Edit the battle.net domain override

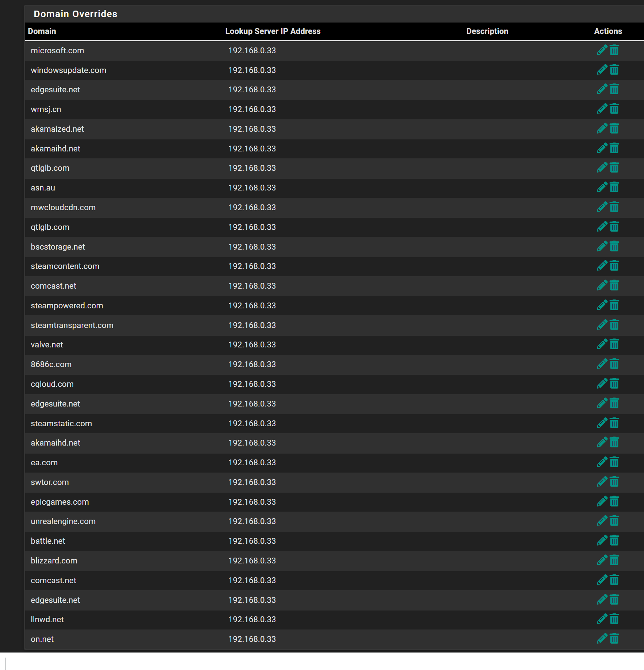point(602,540)
